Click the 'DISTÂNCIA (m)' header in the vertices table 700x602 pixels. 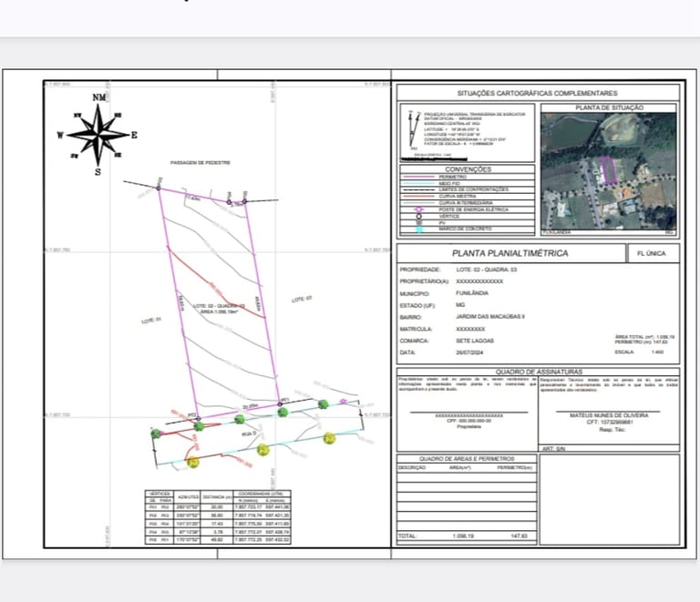coord(217,496)
